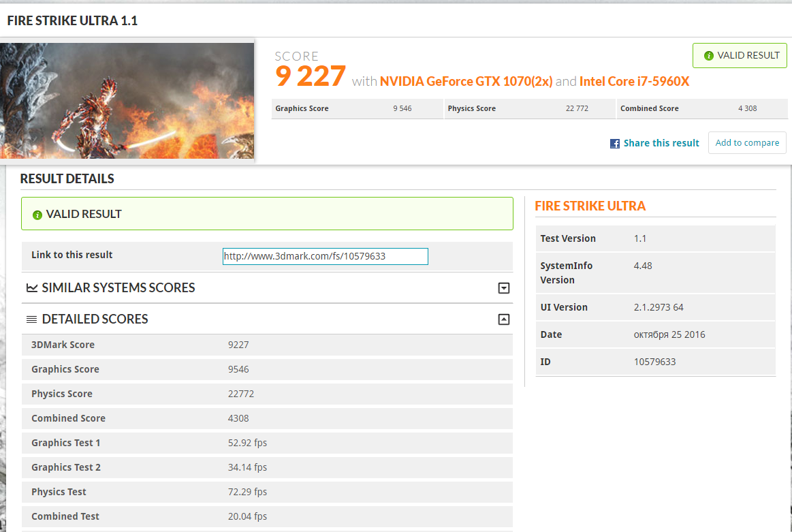This screenshot has height=532, width=792.
Task: Click the large VALID RESULT banner
Action: coord(267,214)
